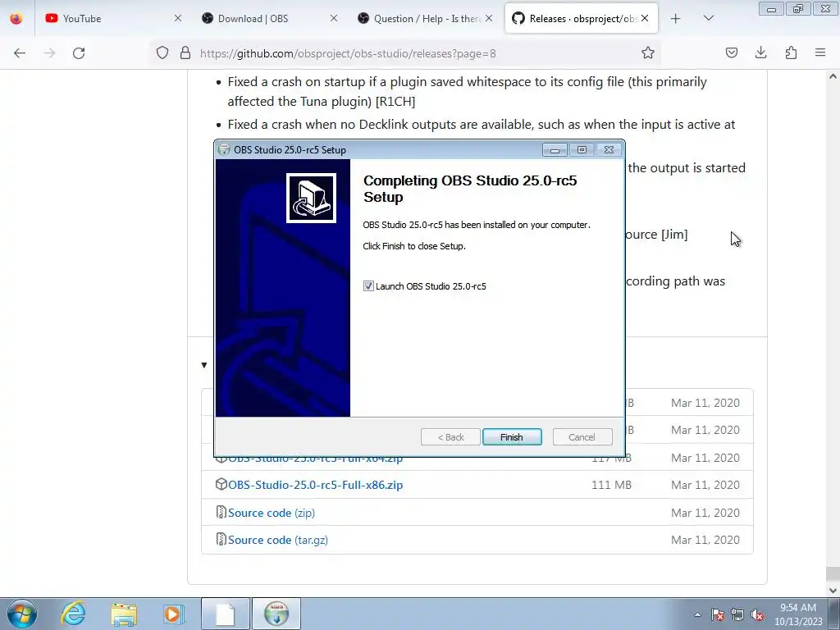Screen dimensions: 840x630
Task: Click Cancel in the OBS Setup wizard
Action: (x=582, y=437)
